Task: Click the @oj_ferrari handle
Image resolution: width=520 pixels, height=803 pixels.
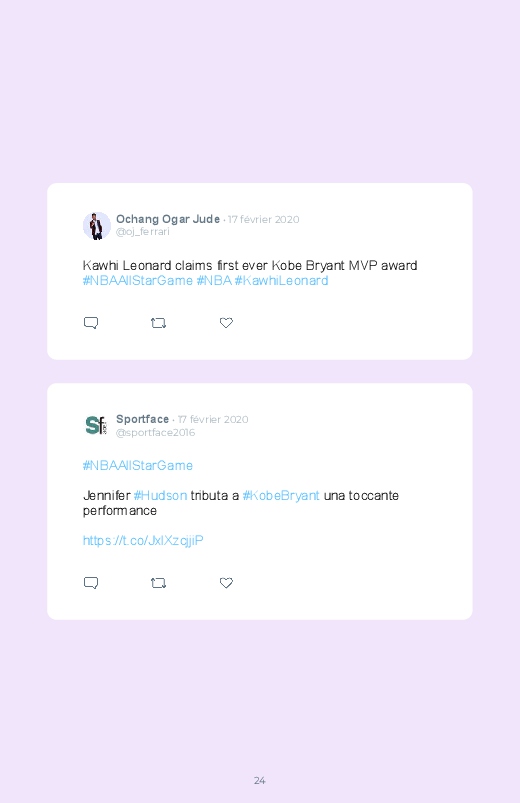Action: pyautogui.click(x=142, y=232)
